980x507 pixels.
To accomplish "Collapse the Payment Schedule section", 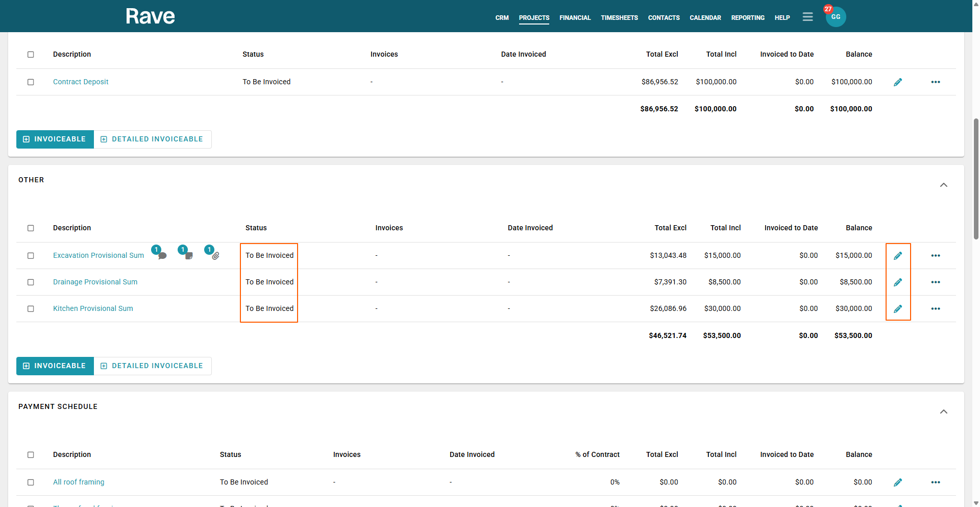I will 943,412.
